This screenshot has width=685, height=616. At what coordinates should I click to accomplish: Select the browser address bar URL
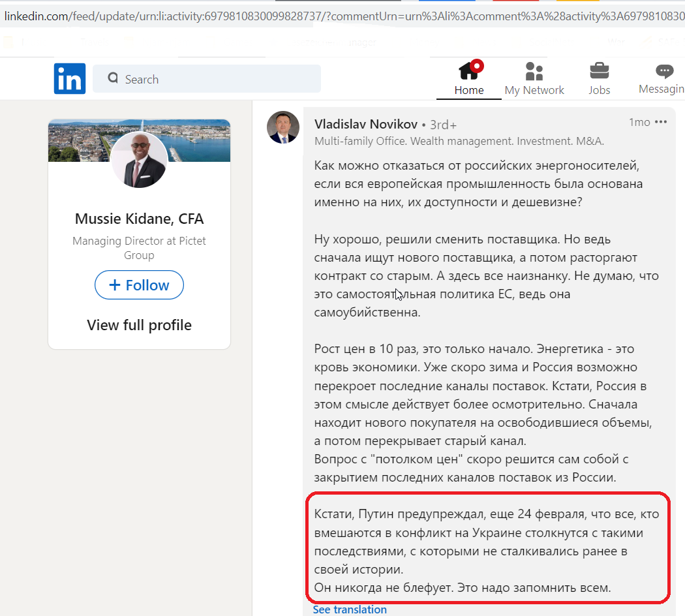point(342,16)
